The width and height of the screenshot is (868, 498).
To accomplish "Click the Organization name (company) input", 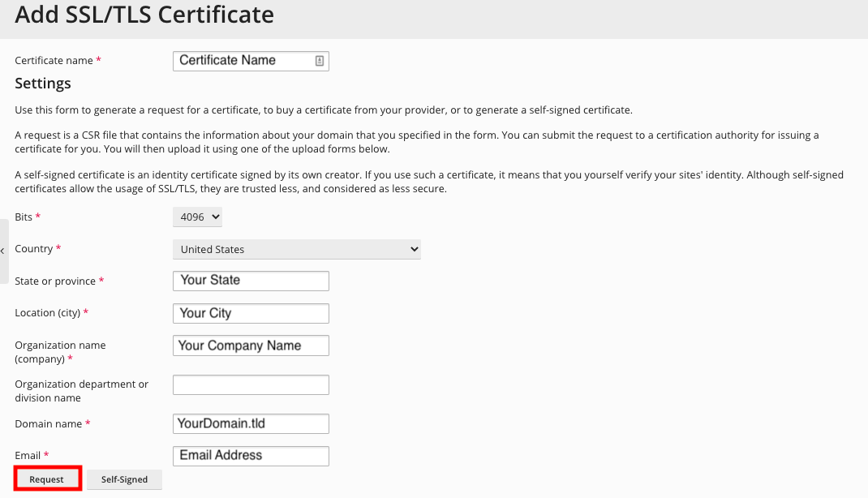I will [251, 346].
